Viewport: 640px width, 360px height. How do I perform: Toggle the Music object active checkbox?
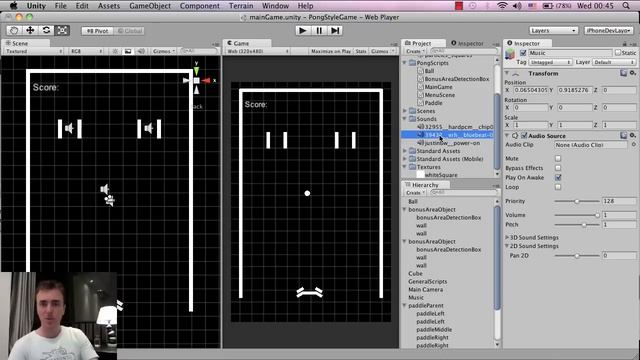click(x=523, y=53)
